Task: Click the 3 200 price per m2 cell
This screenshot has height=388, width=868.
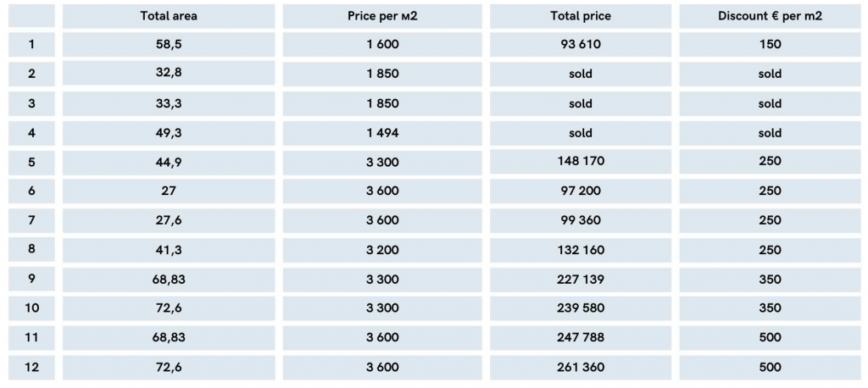Action: 382,250
